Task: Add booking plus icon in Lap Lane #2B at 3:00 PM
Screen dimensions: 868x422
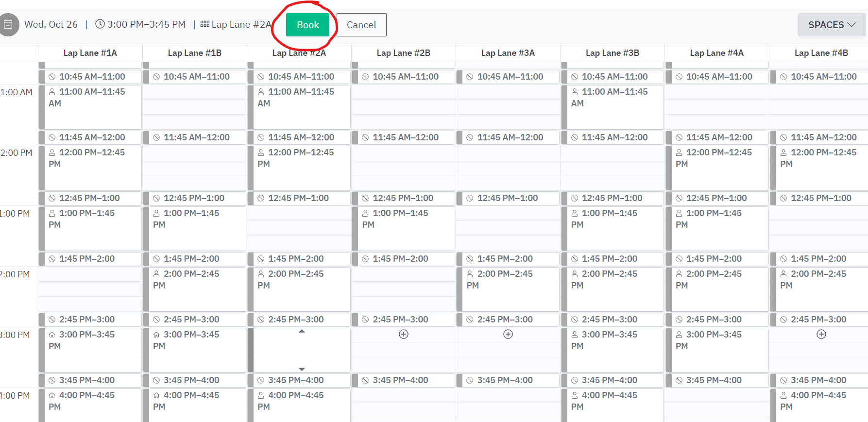Action: point(404,334)
